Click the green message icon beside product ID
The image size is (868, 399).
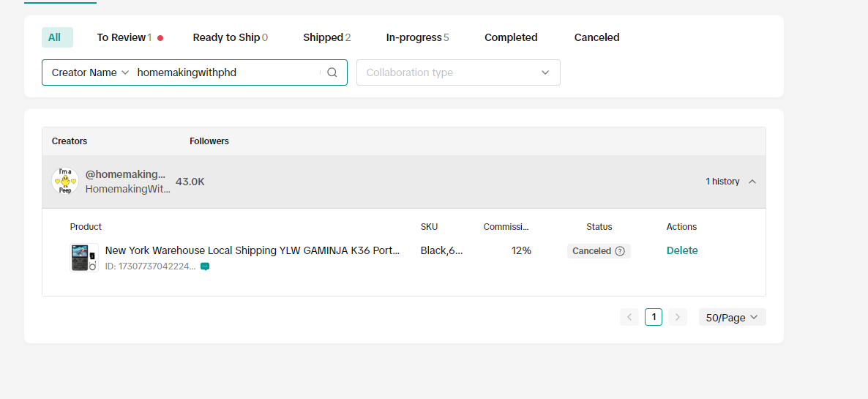[205, 266]
